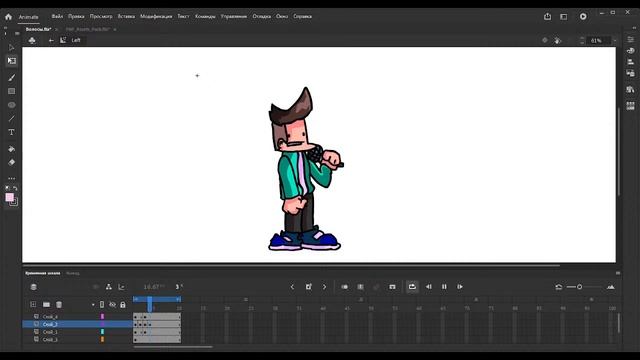Screen dimensions: 640x360
Task: Open the Edit menu (Правка)
Action: coord(76,16)
